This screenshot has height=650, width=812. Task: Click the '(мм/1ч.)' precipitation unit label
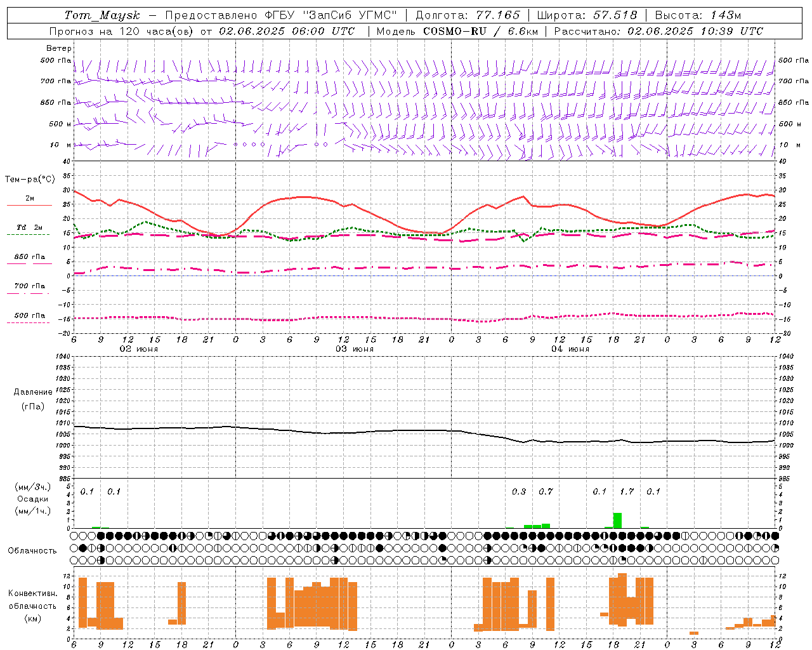tap(33, 511)
